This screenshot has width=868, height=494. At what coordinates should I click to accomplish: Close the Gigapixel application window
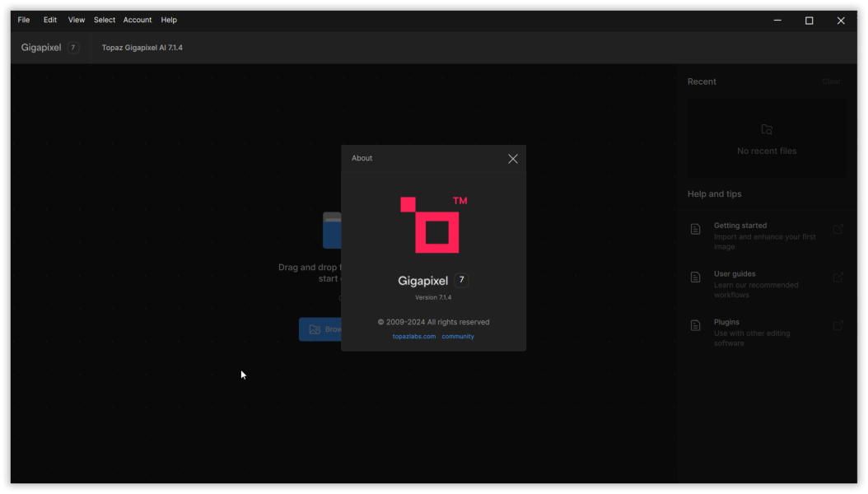coord(841,21)
